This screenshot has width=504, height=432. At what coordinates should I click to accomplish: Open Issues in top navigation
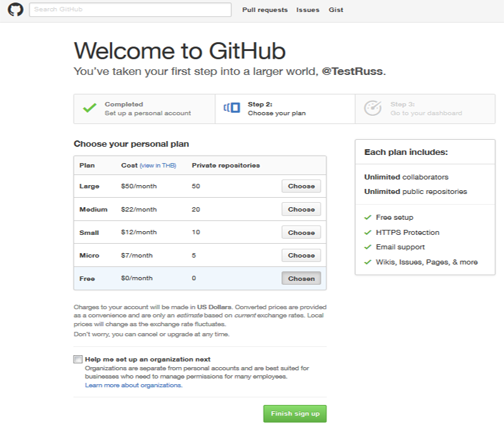pyautogui.click(x=307, y=10)
